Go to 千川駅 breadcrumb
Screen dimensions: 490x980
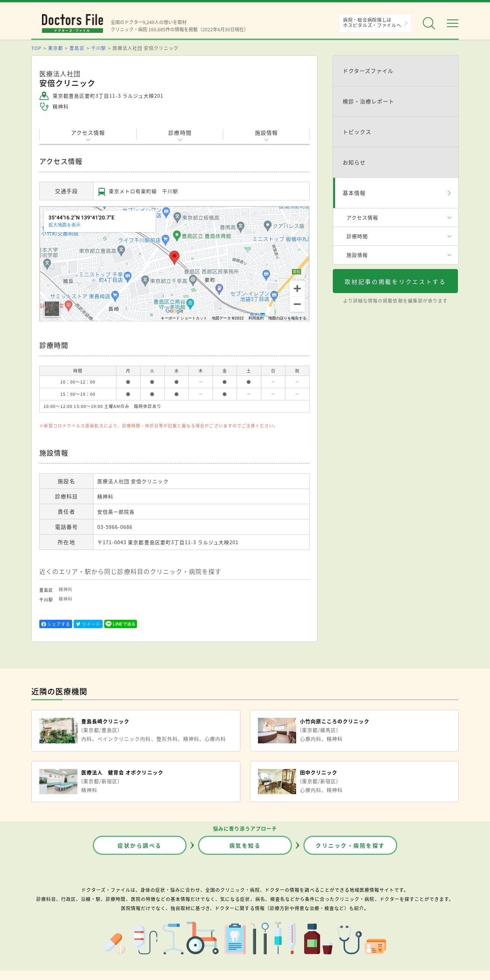[98, 48]
